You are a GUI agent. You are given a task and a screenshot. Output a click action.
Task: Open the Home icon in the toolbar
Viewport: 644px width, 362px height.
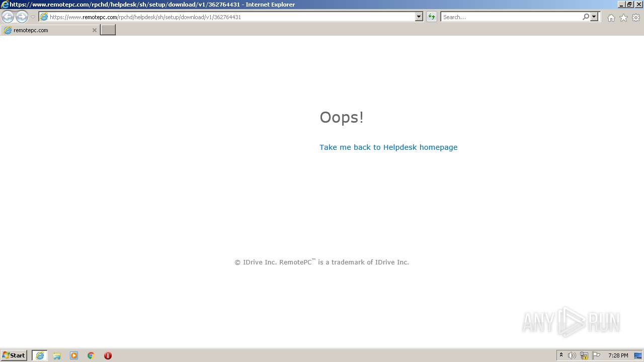[x=611, y=18]
